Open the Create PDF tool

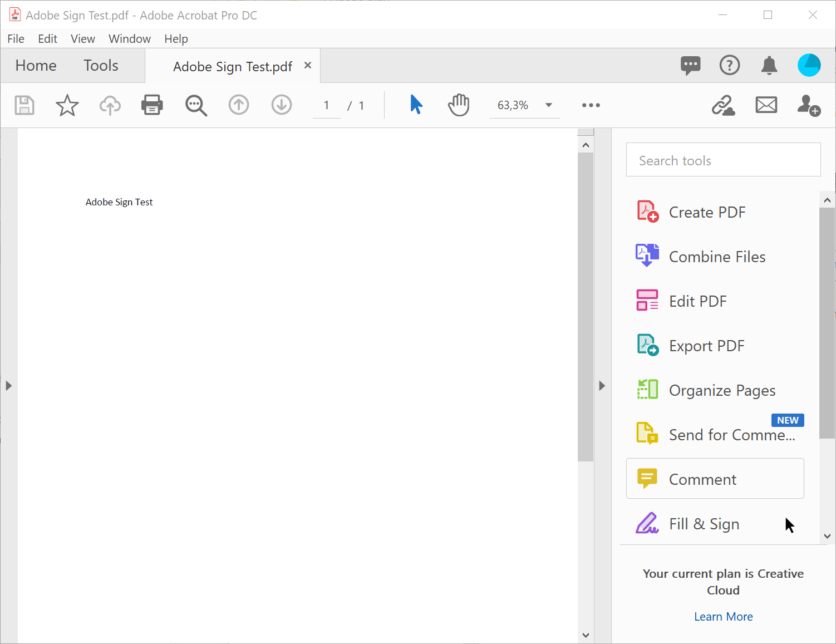point(715,212)
